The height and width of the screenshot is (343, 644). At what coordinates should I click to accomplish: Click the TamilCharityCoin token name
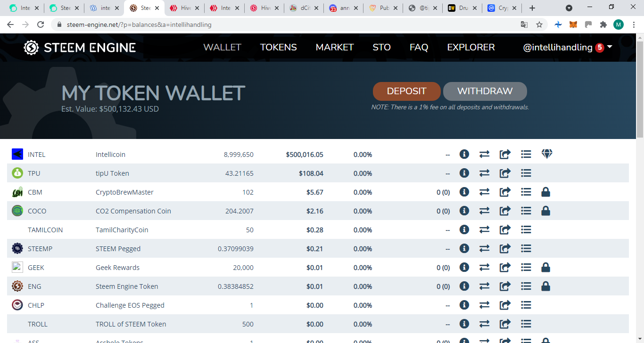[122, 230]
